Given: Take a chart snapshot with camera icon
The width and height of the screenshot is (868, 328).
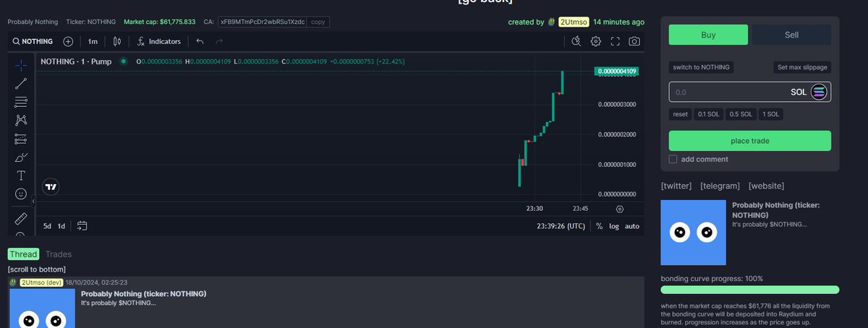Looking at the screenshot, I should pyautogui.click(x=634, y=41).
